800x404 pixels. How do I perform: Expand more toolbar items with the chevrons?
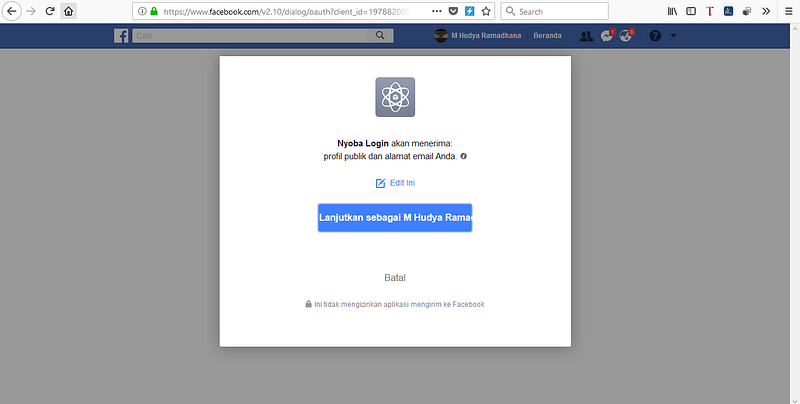pyautogui.click(x=766, y=11)
